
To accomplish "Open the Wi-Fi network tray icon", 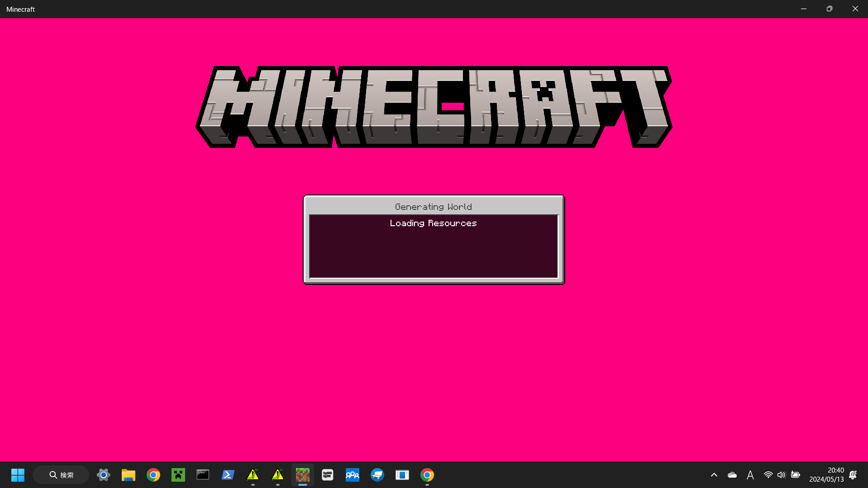I will pos(768,475).
